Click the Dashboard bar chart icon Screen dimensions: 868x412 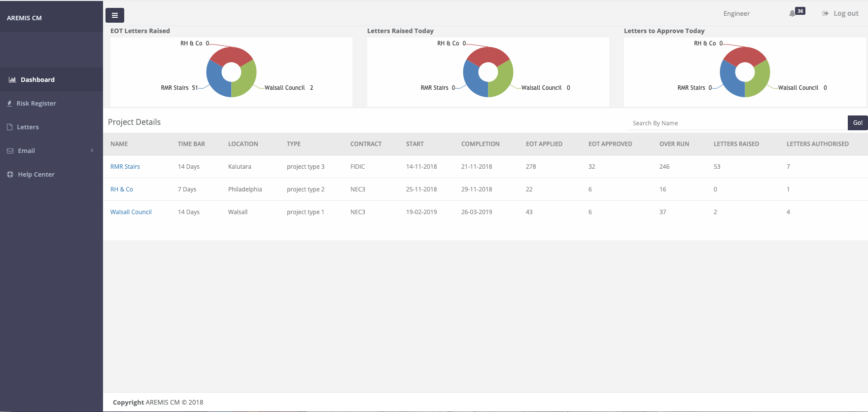pos(12,79)
